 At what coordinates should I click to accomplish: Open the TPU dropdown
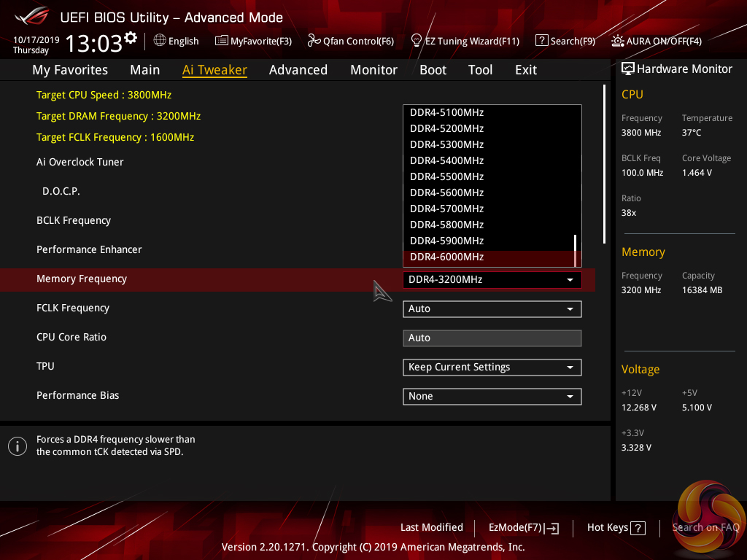click(x=492, y=367)
